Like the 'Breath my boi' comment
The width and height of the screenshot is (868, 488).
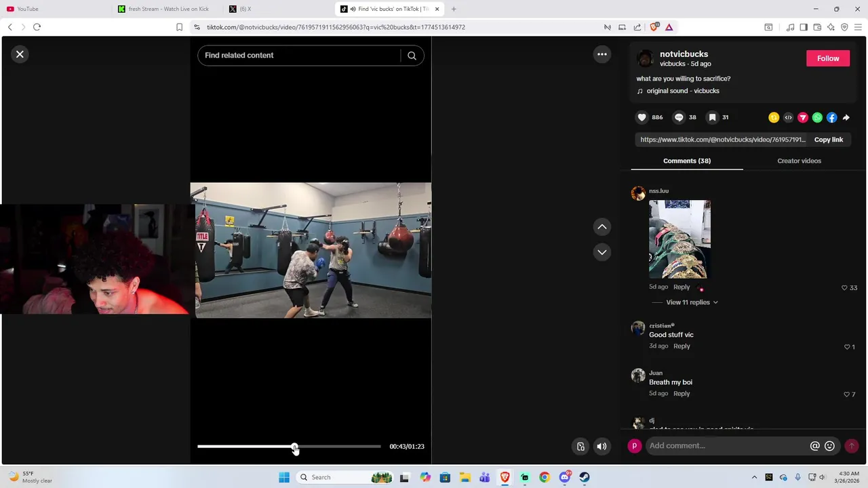[x=846, y=394]
